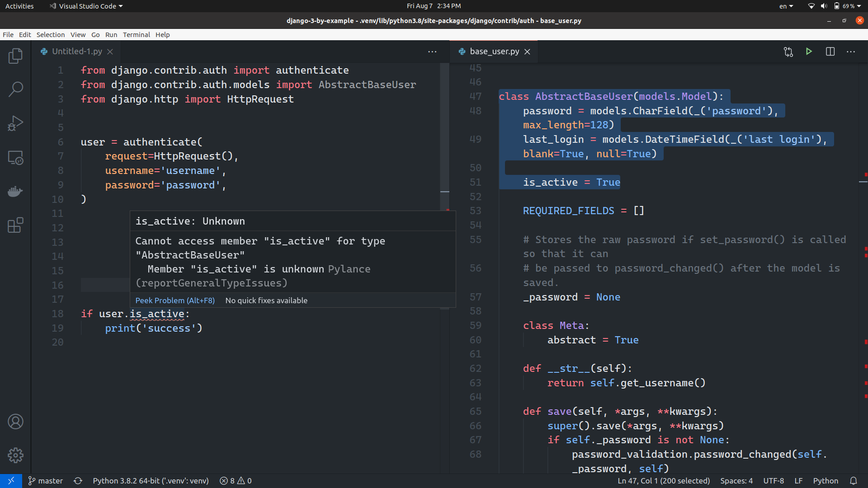Open the Run menu
This screenshot has height=488, width=868.
tap(111, 35)
